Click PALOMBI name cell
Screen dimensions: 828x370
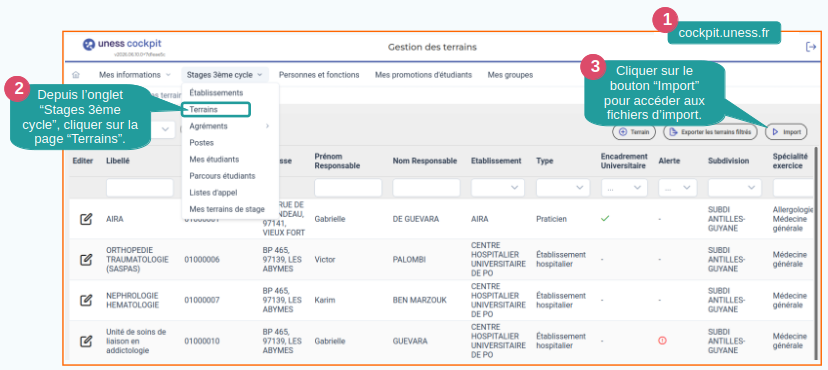[409, 259]
